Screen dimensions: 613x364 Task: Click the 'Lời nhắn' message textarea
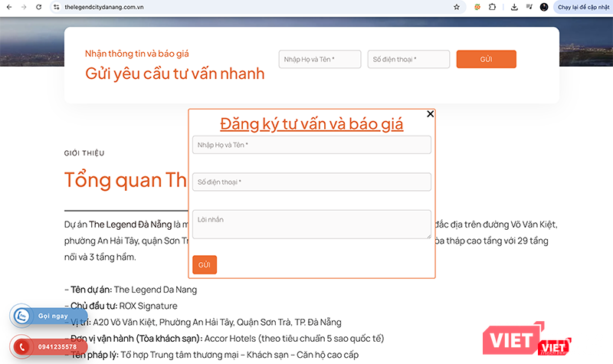(x=311, y=224)
